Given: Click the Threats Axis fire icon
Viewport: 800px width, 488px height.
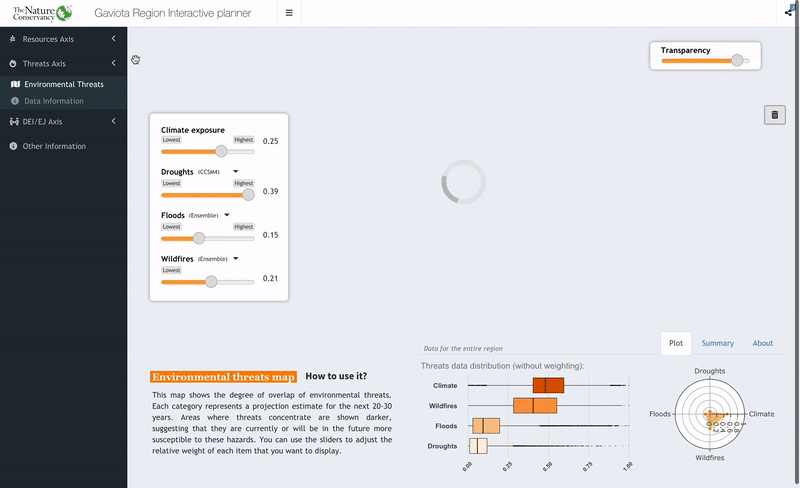Looking at the screenshot, I should tap(13, 64).
